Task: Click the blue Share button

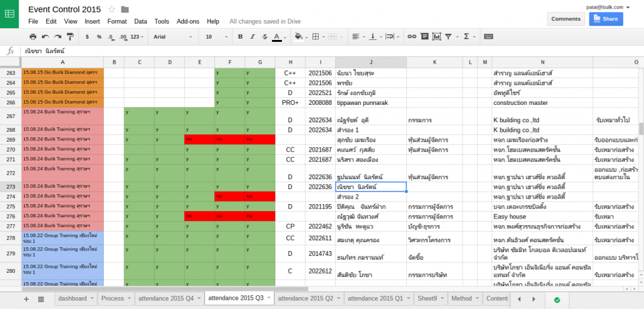Action: point(605,19)
